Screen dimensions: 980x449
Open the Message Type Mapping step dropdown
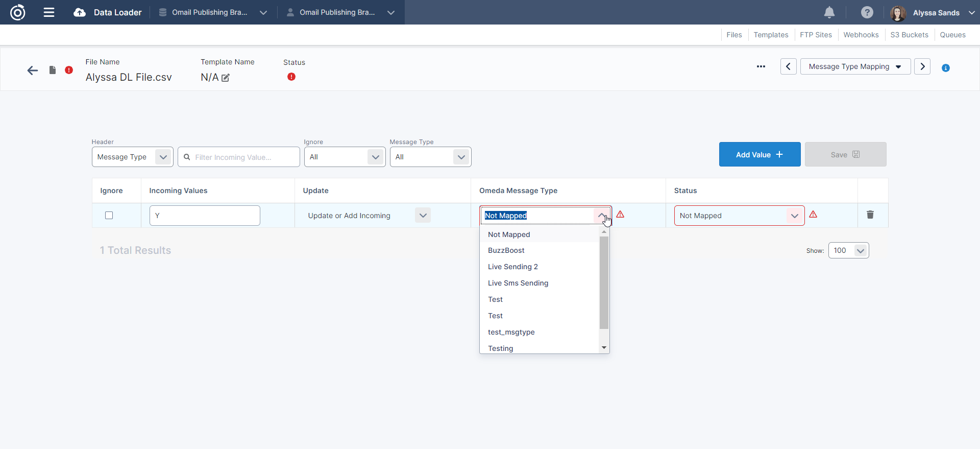point(855,66)
